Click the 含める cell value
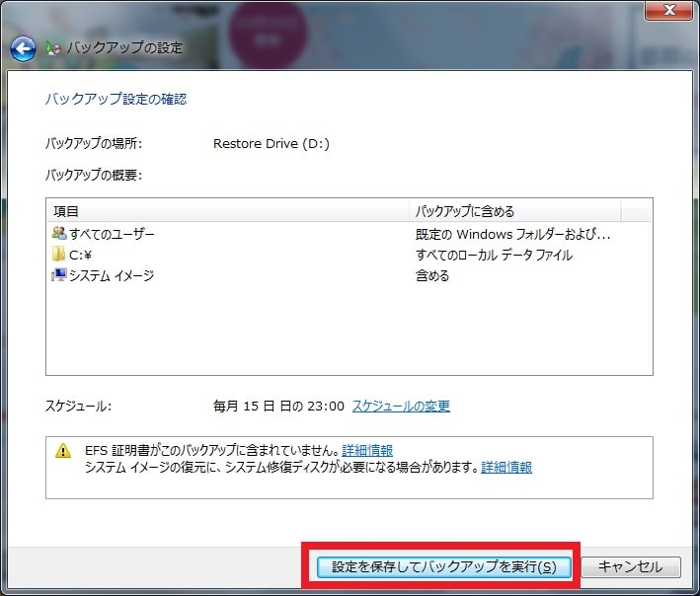The width and height of the screenshot is (700, 596). [432, 275]
